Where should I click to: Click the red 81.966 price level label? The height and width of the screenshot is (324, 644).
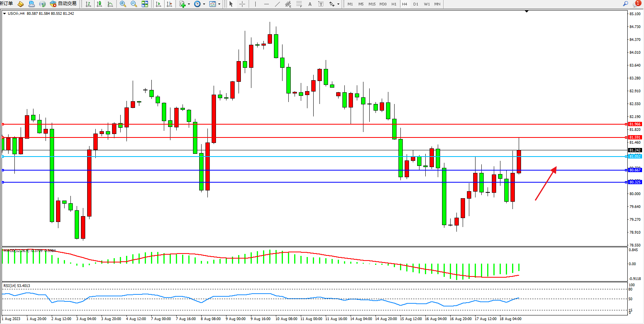pos(635,124)
